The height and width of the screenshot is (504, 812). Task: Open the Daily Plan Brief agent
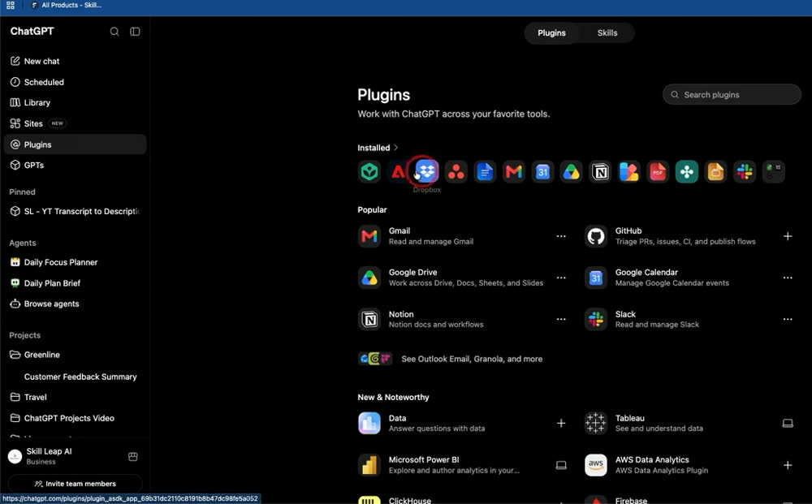pyautogui.click(x=75, y=283)
